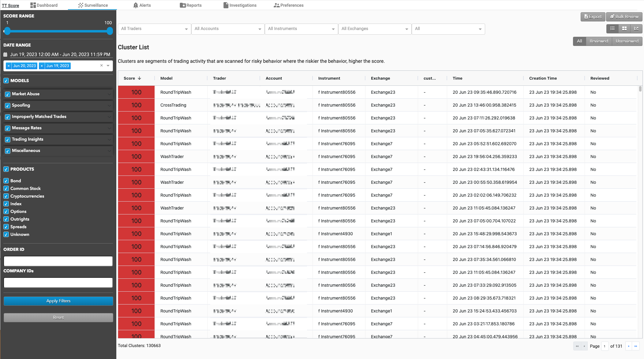Click the Bulk Review button
Viewport: 644px width, 359px height.
624,17
